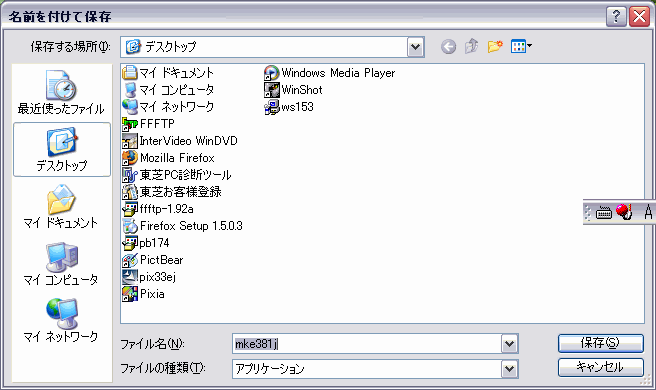Click the 保存 button

[600, 343]
